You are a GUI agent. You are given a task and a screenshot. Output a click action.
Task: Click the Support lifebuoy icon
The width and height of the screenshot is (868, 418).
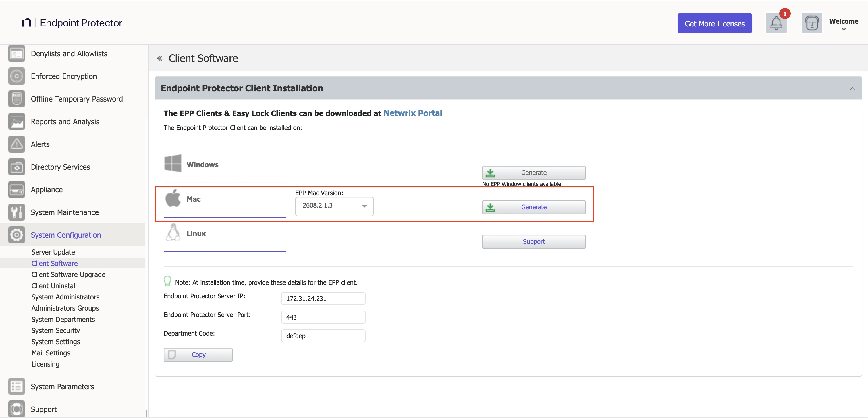point(16,409)
